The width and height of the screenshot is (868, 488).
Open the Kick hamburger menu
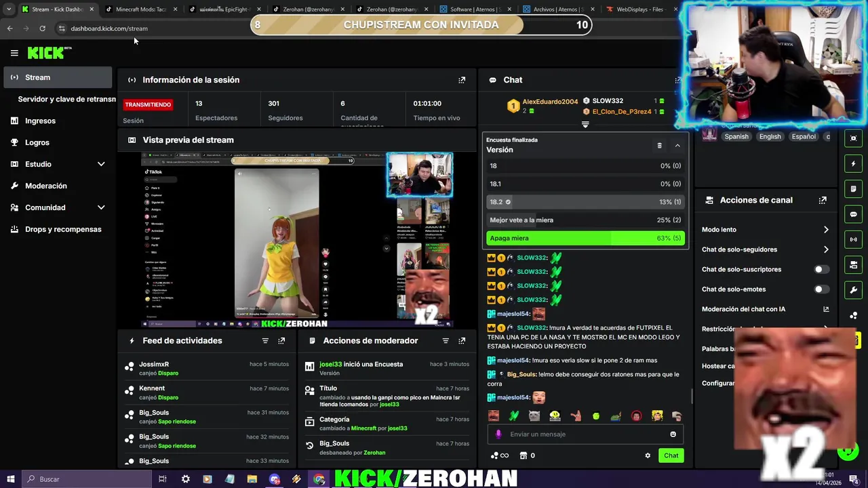click(14, 53)
